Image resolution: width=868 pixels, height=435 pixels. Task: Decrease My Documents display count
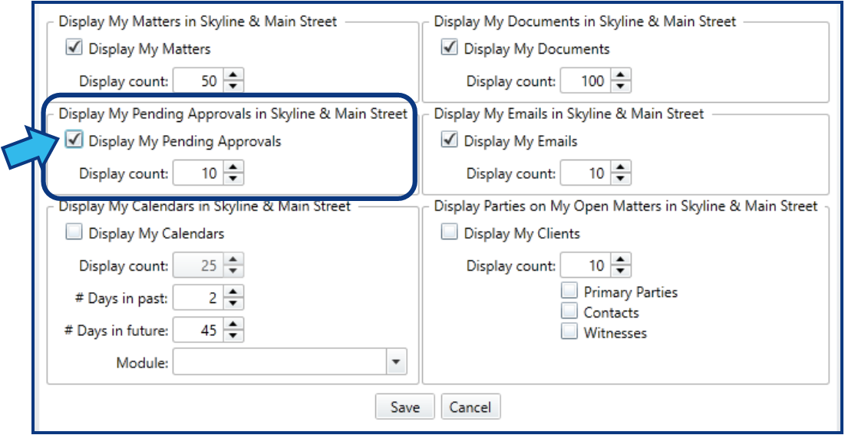click(x=621, y=87)
